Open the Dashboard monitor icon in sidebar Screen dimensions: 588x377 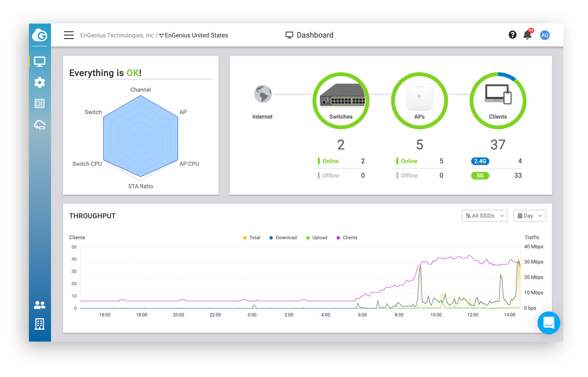(40, 62)
